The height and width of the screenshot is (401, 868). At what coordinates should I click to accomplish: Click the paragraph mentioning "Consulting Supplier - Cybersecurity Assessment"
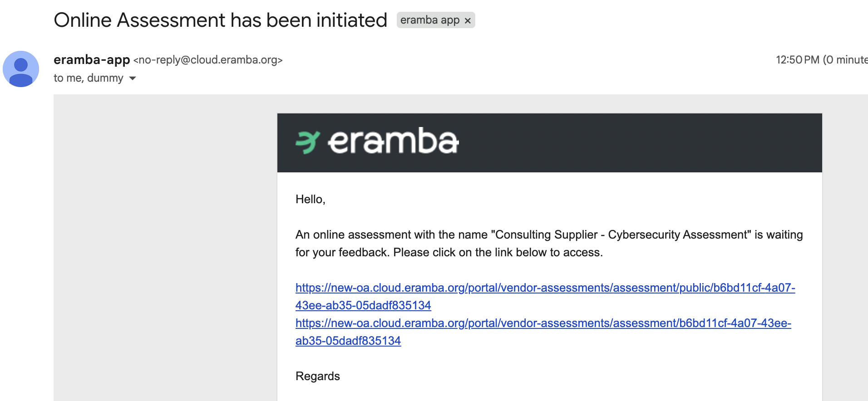pyautogui.click(x=549, y=235)
